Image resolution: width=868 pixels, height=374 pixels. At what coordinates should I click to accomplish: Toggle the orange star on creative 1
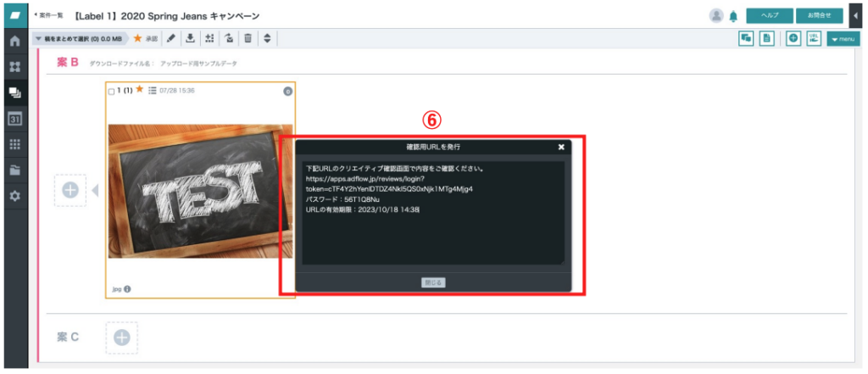(x=140, y=90)
